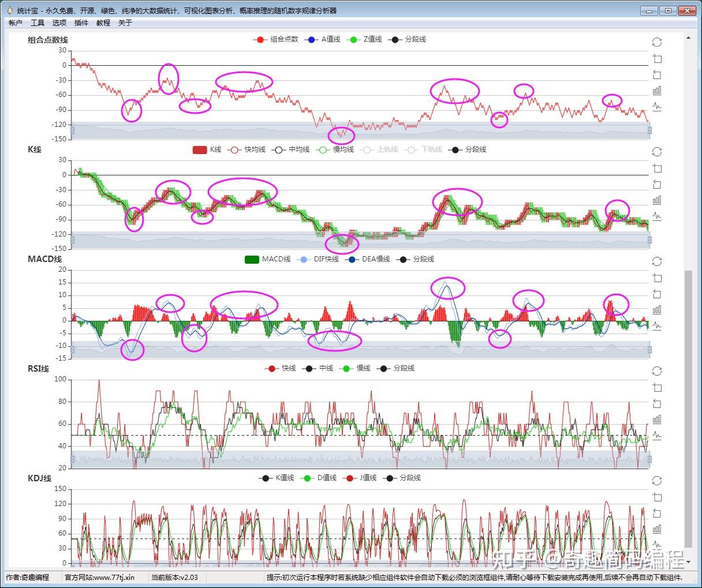Click zoom reset icon in MACD线 chart

[656, 294]
